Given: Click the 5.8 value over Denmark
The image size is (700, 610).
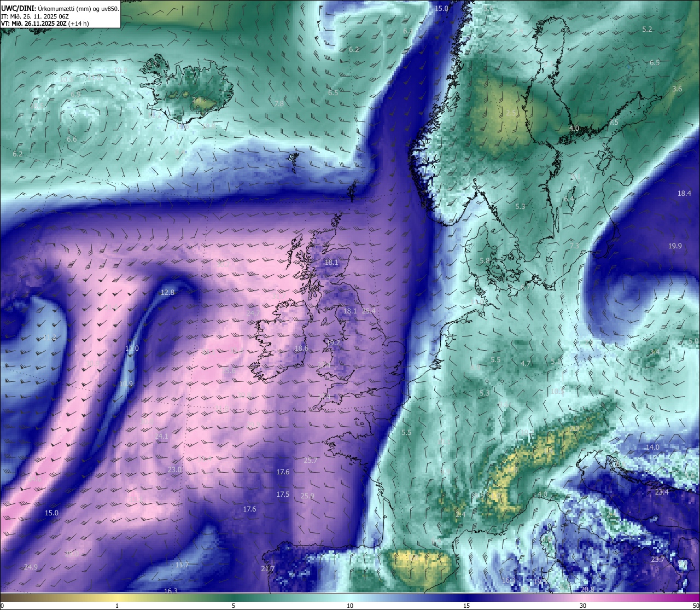Looking at the screenshot, I should click(485, 261).
